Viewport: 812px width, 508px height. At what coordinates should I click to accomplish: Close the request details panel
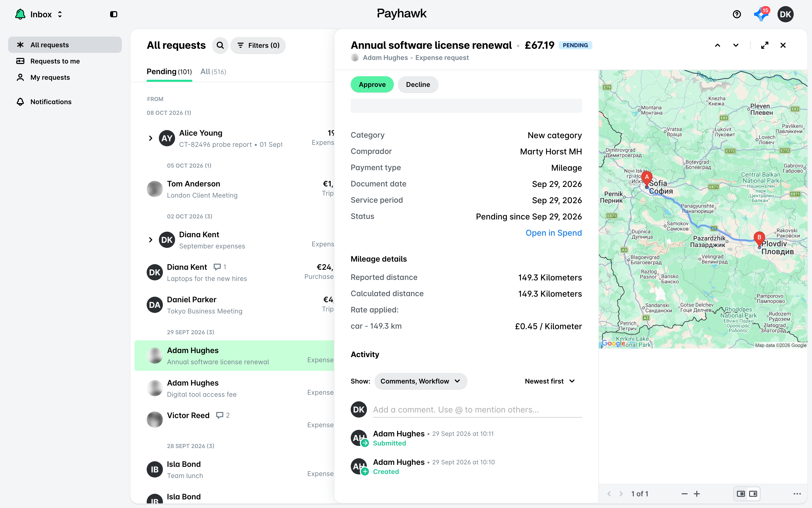pyautogui.click(x=783, y=45)
